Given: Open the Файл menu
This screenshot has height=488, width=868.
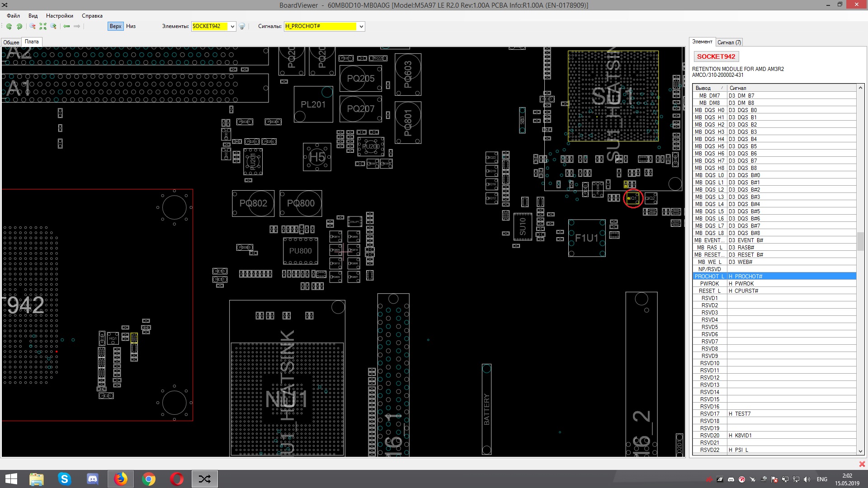Looking at the screenshot, I should point(13,16).
